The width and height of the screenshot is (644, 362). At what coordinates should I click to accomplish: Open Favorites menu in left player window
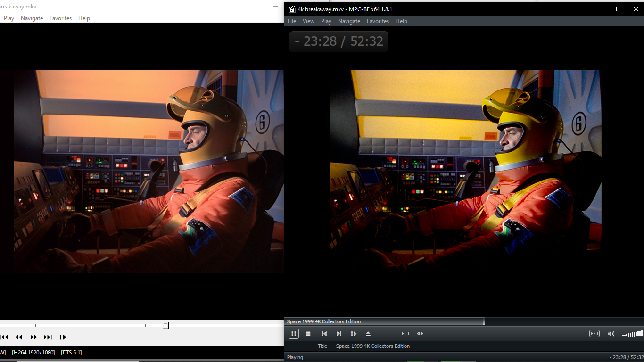[x=60, y=18]
